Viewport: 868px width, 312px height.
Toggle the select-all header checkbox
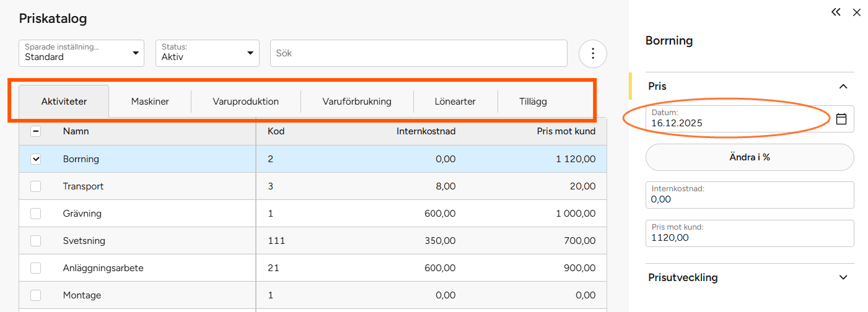tap(36, 131)
